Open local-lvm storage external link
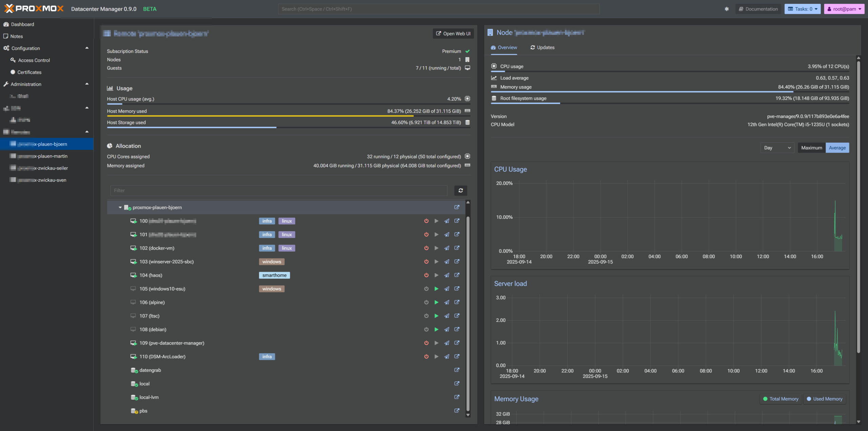Viewport: 868px width, 431px height. click(457, 397)
